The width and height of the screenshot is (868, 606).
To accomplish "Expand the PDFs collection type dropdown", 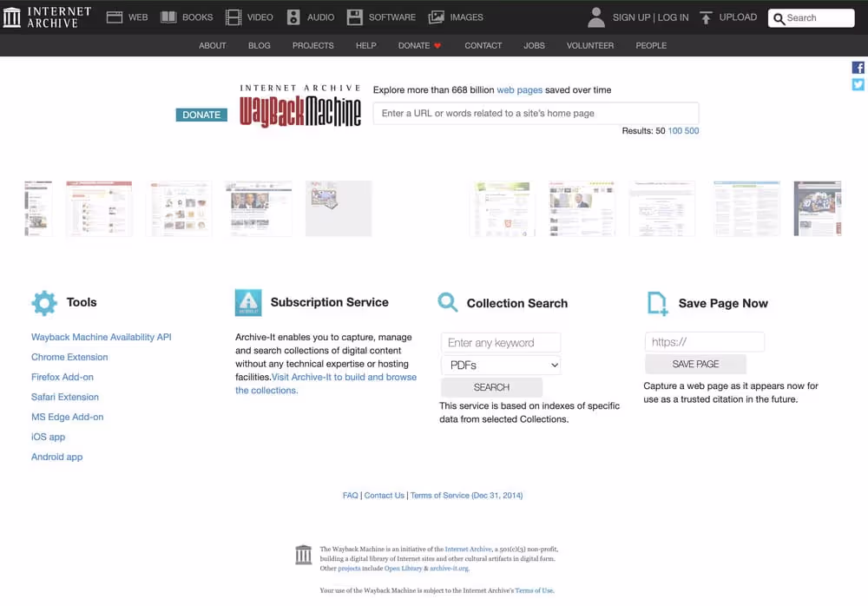I will pos(501,365).
